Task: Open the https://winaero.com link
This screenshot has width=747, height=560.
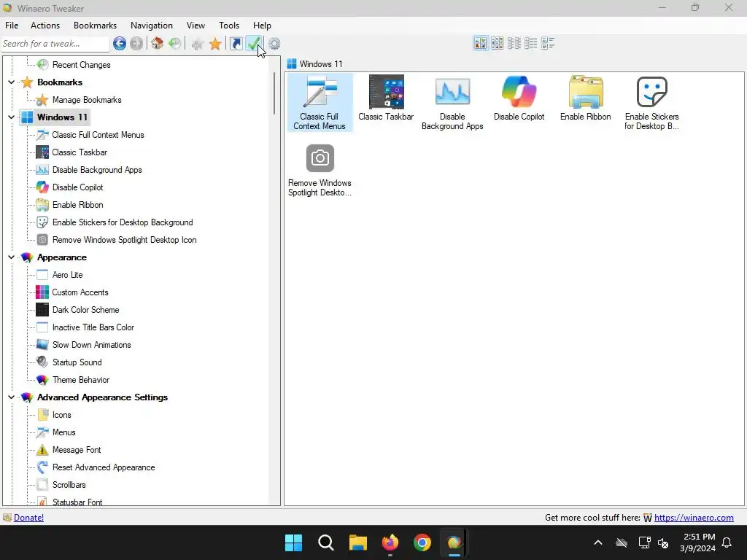Action: pos(694,518)
